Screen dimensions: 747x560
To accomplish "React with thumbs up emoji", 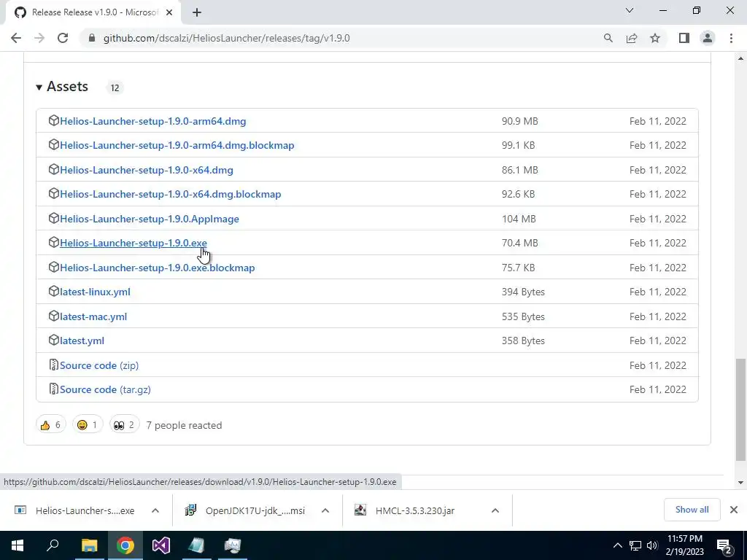I will click(51, 425).
